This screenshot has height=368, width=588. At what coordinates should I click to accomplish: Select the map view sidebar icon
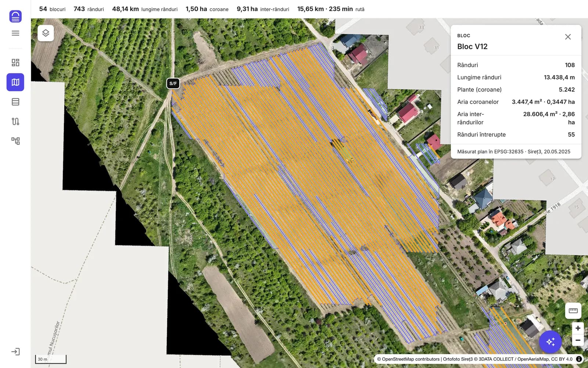[x=15, y=82]
